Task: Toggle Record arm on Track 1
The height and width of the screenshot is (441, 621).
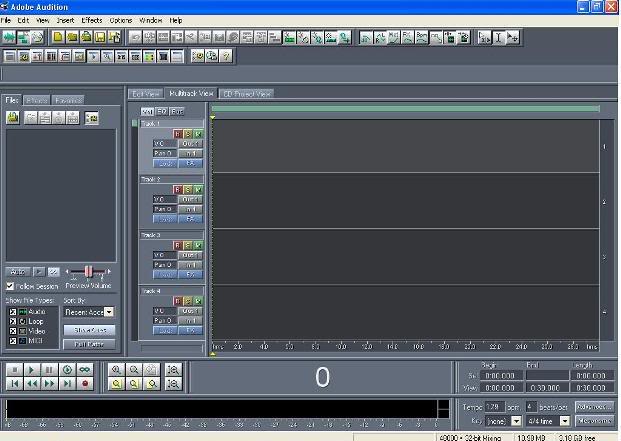Action: 177,134
